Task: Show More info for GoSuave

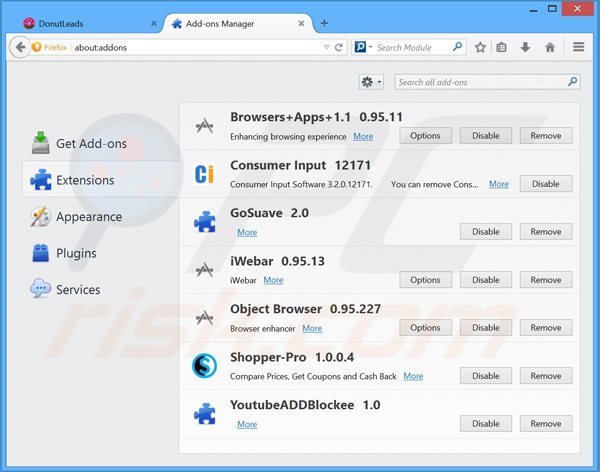Action: click(247, 232)
